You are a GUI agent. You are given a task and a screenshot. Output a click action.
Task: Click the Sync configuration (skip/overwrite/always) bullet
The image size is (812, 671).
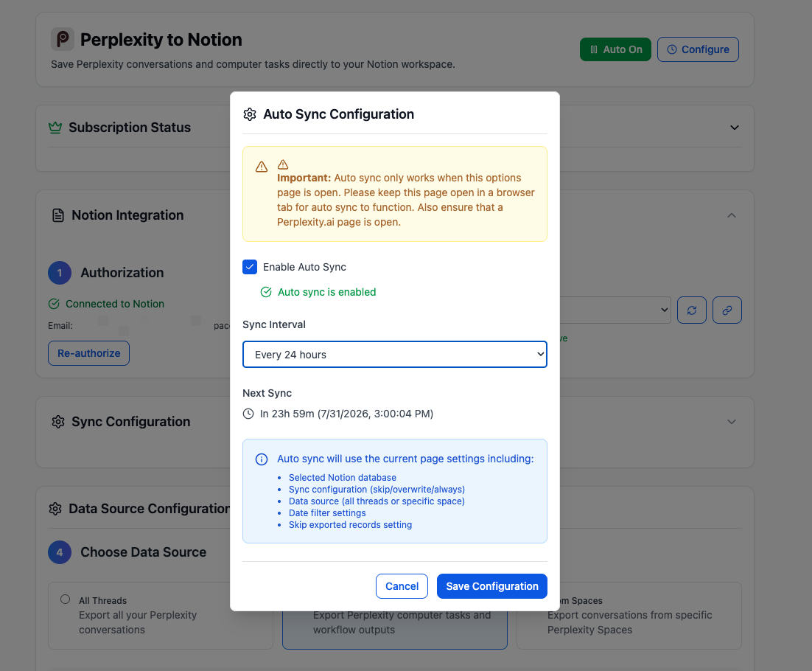(x=377, y=489)
